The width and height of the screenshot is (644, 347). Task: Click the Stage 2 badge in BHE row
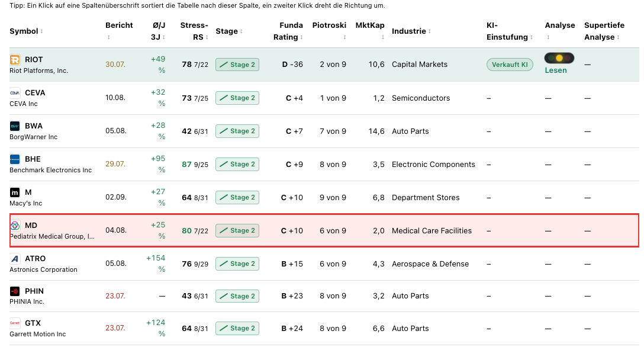[237, 164]
